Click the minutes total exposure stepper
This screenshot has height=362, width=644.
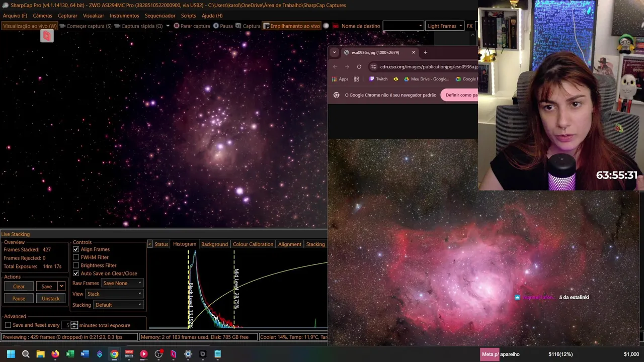pos(74,325)
